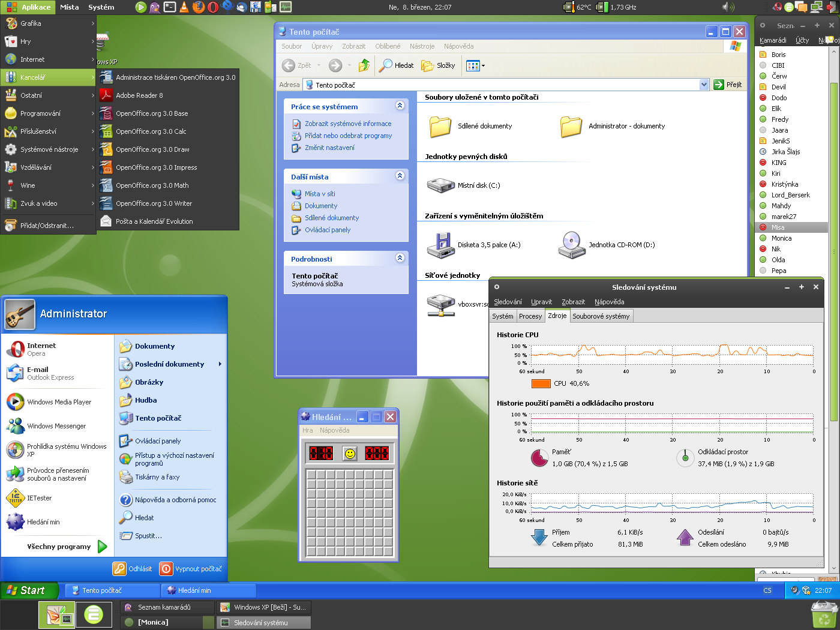Click the Odhlásit log off icon
840x630 pixels.
click(119, 569)
